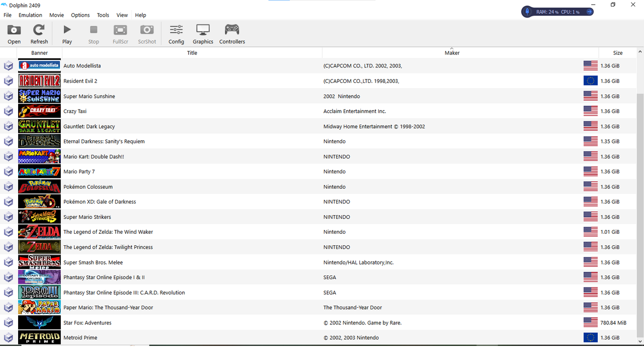Open the Help menu
The width and height of the screenshot is (644, 362).
point(140,15)
